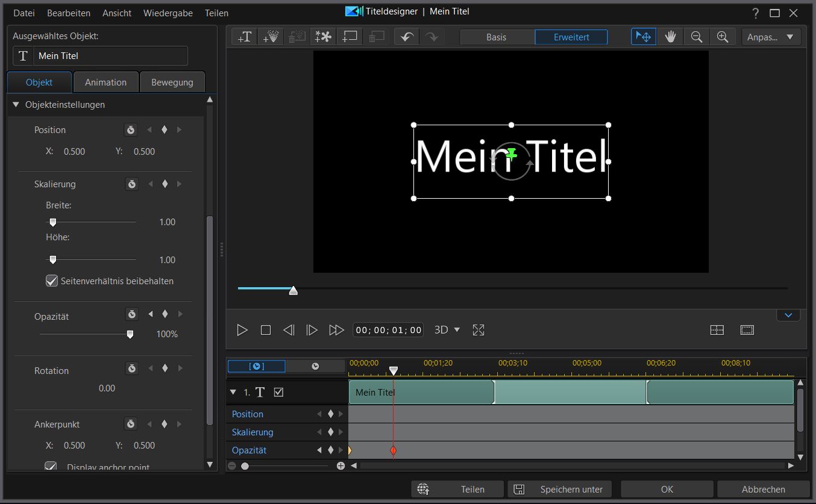Click the Opazität slider handle

130,334
